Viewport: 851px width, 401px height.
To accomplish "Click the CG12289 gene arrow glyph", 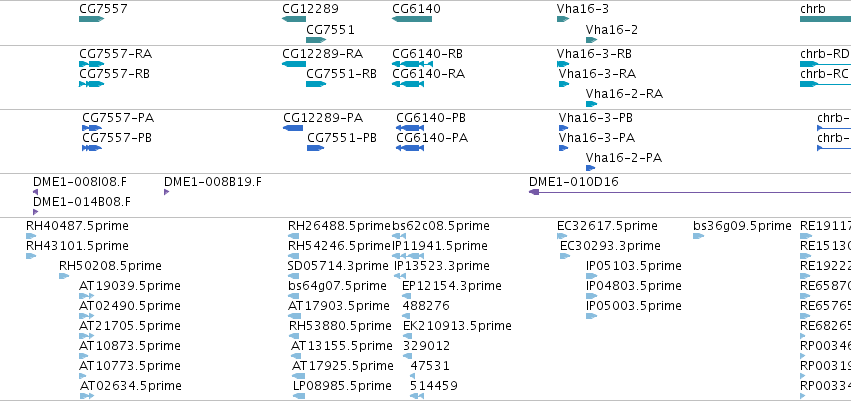I will click(294, 19).
